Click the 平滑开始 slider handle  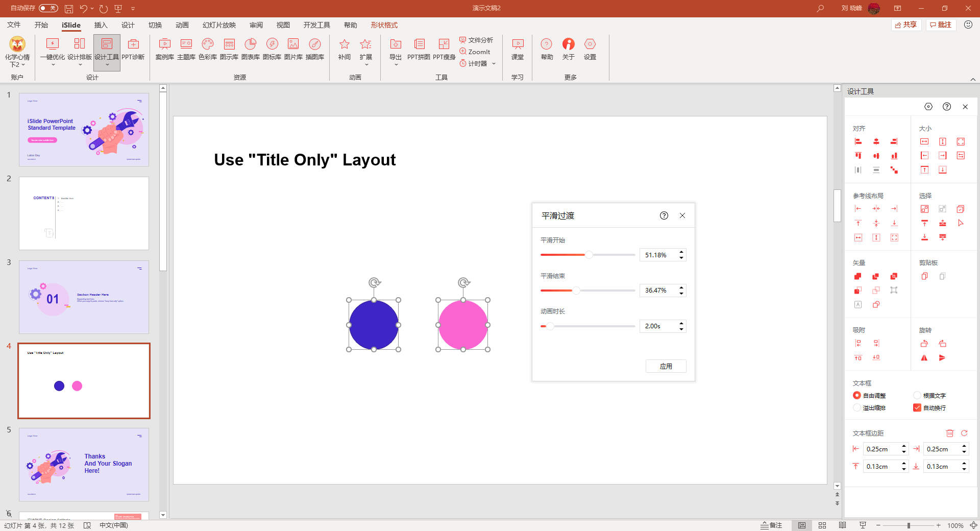click(589, 255)
